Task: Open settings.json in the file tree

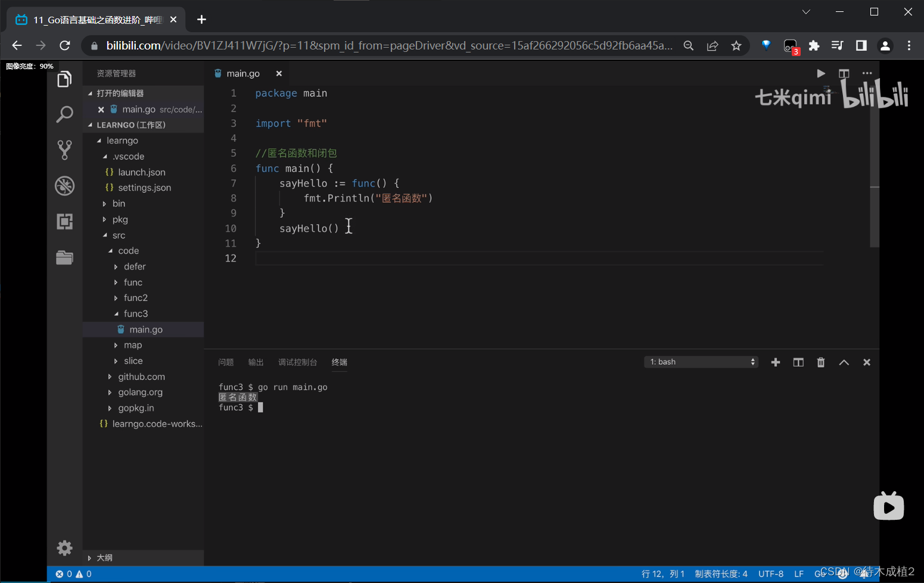Action: click(143, 188)
